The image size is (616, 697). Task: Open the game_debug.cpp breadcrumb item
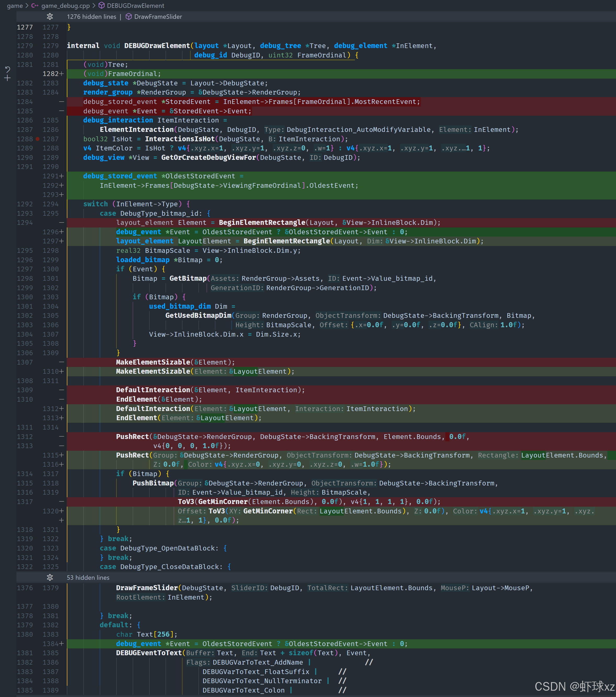click(x=66, y=6)
